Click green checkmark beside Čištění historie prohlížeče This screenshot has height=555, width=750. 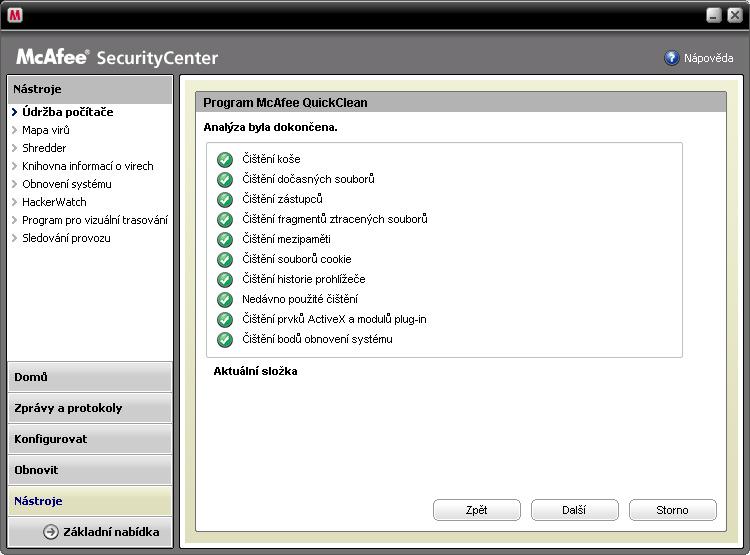point(225,279)
